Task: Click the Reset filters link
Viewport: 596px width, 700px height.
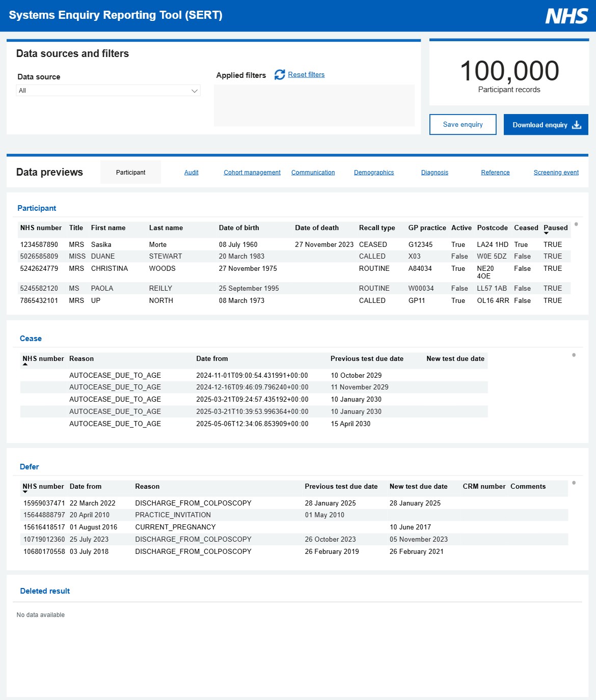Action: point(306,75)
